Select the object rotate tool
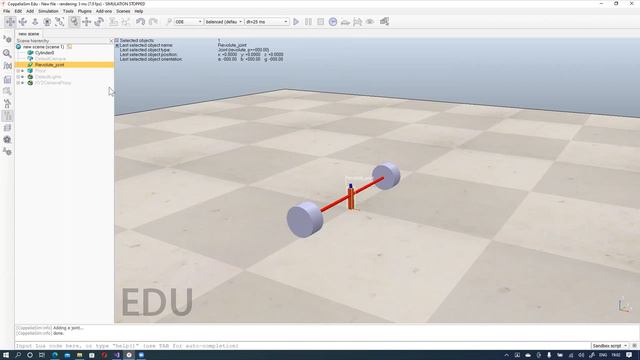The width and height of the screenshot is (640, 360). click(x=99, y=22)
